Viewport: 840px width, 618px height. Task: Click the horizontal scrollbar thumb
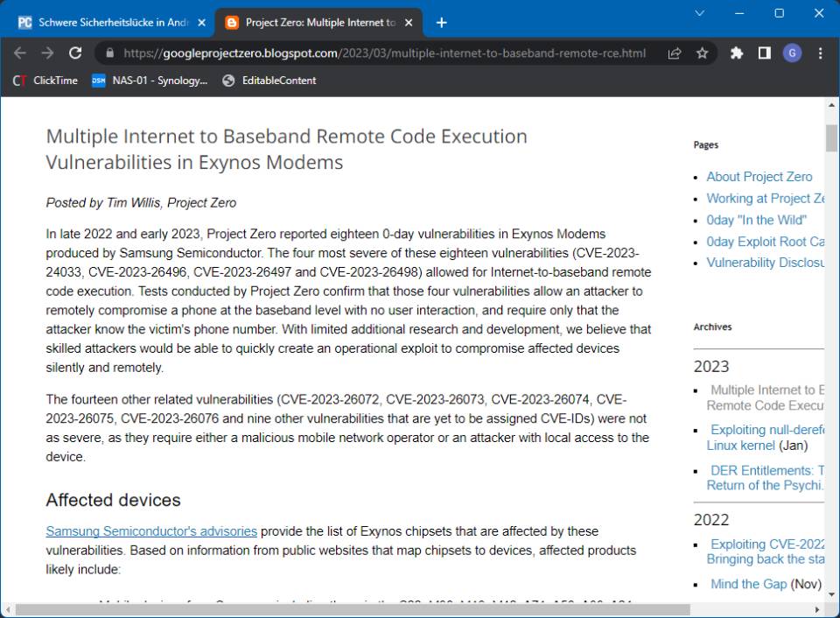(x=353, y=609)
